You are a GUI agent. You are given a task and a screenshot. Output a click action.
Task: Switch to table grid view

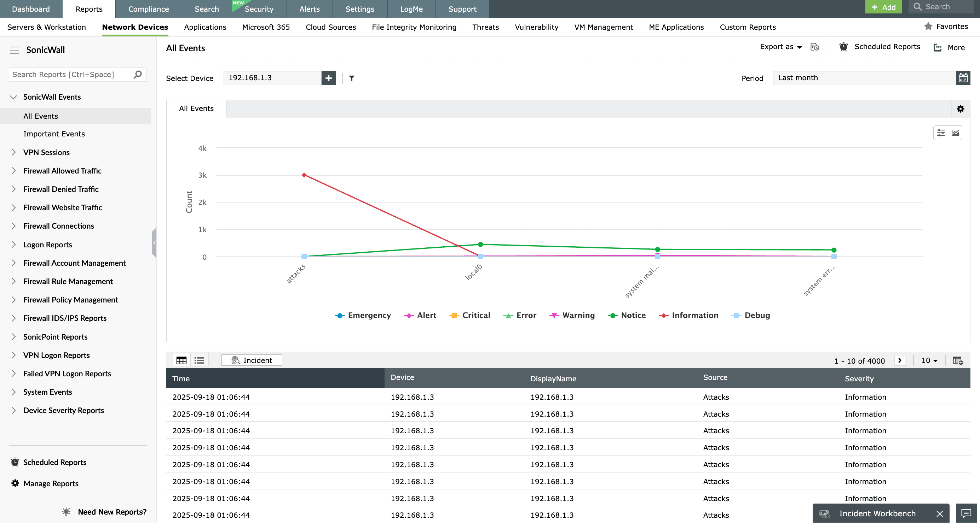pyautogui.click(x=181, y=360)
